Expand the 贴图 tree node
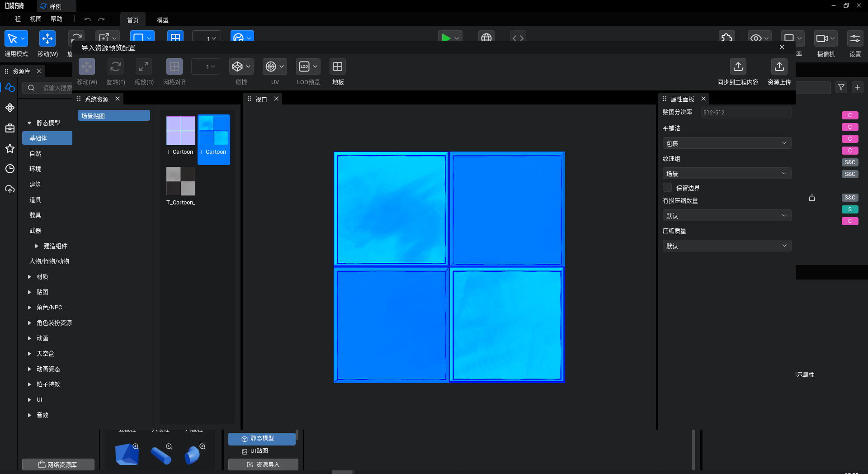This screenshot has height=474, width=868. (x=29, y=292)
